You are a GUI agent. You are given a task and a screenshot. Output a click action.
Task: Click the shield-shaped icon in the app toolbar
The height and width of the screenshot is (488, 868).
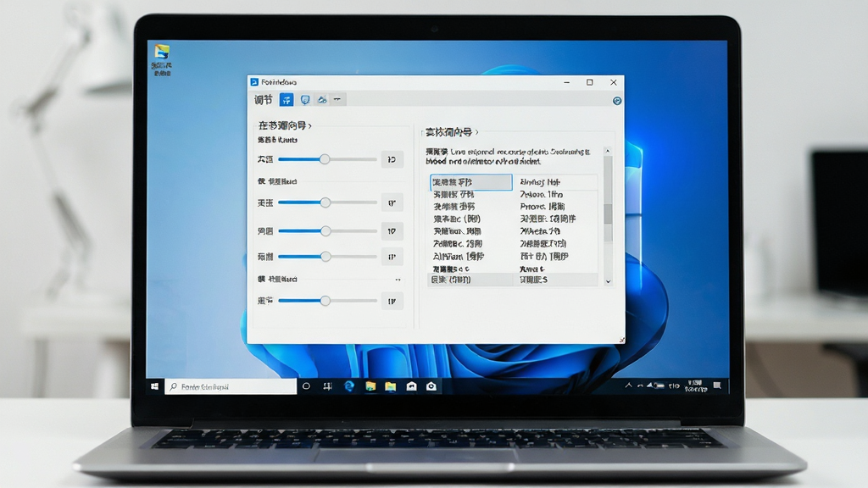pyautogui.click(x=304, y=100)
